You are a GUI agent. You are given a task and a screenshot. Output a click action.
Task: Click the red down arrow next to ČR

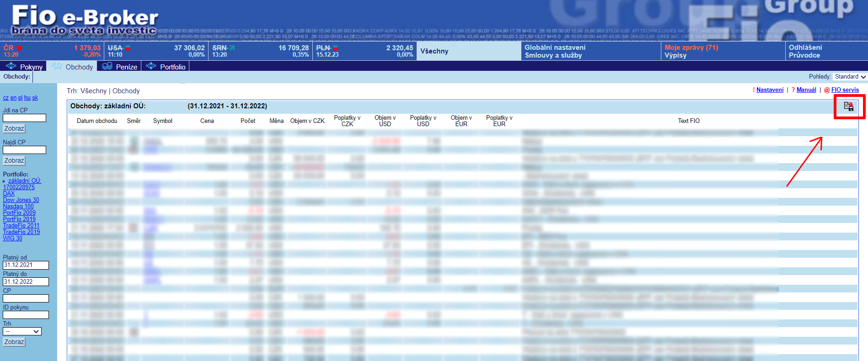[x=19, y=48]
